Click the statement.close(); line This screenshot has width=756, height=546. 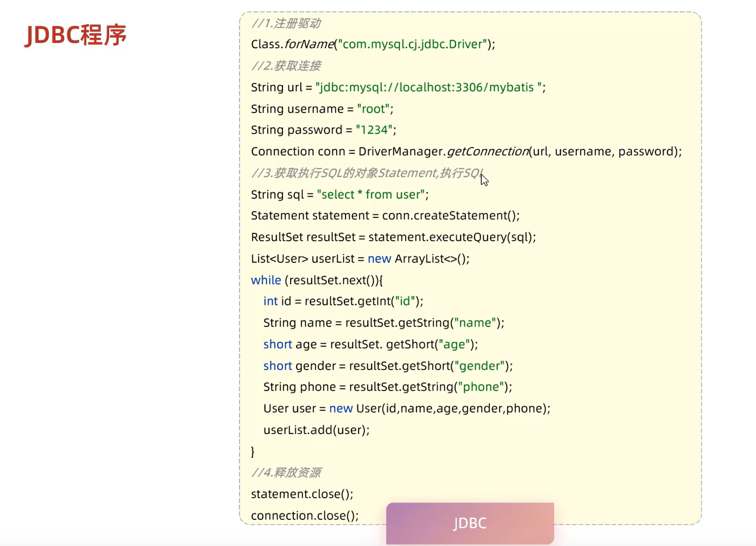point(302,494)
